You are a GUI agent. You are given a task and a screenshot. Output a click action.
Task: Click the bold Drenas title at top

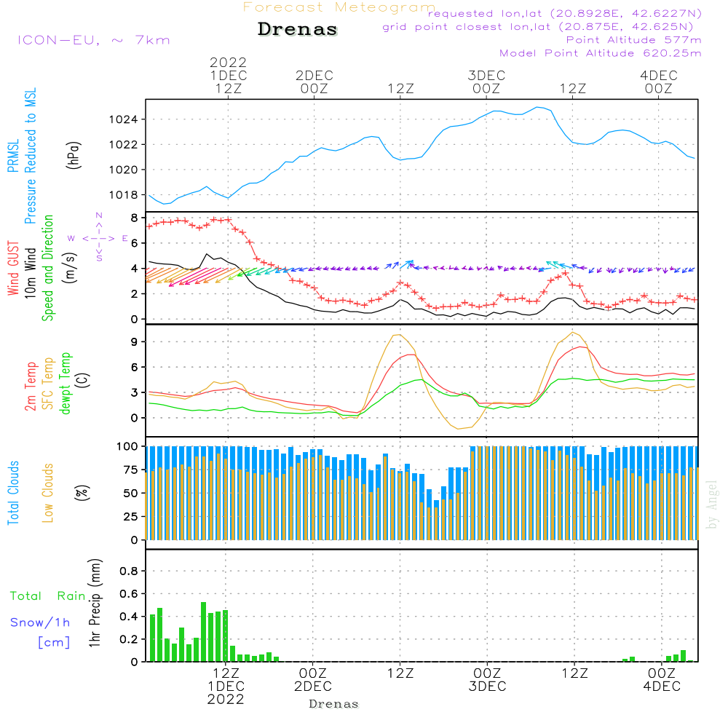pyautogui.click(x=298, y=30)
